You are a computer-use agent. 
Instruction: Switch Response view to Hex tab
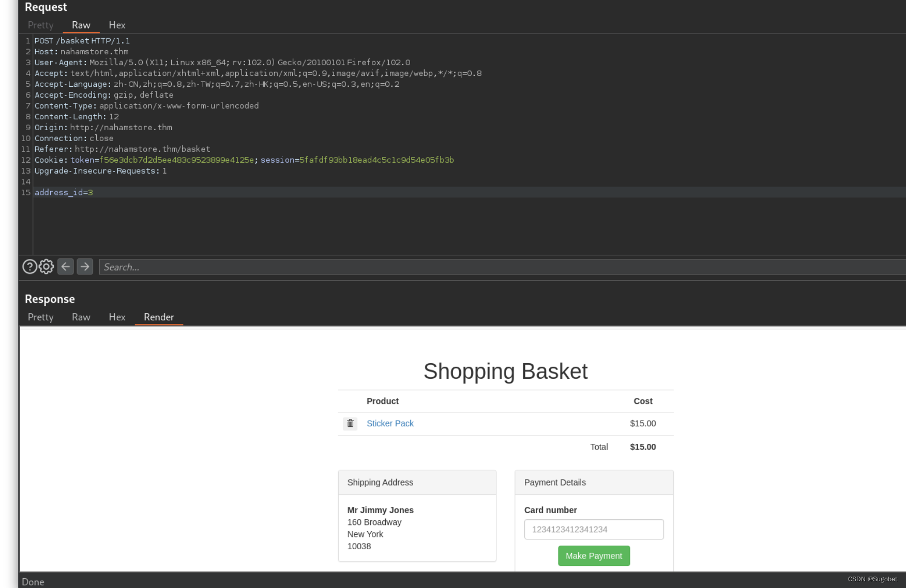click(117, 317)
